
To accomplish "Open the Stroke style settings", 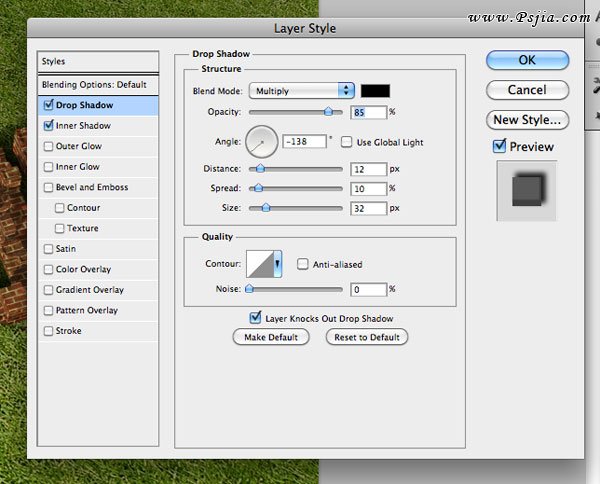I will pos(69,331).
